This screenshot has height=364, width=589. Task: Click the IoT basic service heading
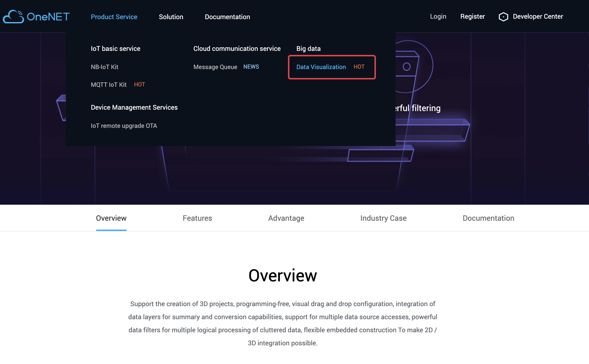pos(115,48)
